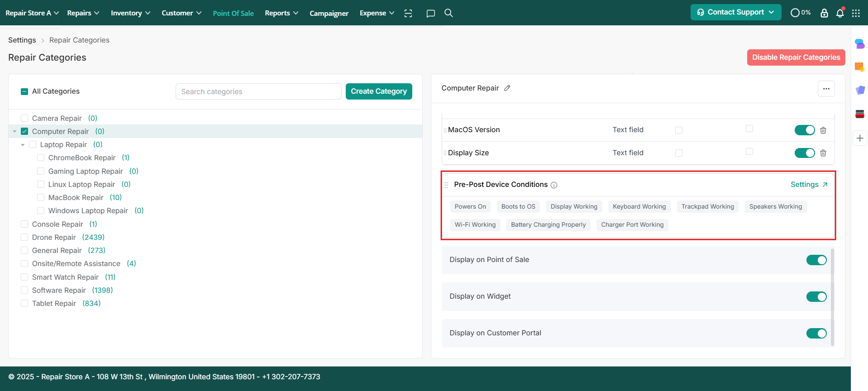
Task: Click the Search categories input field
Action: click(258, 91)
